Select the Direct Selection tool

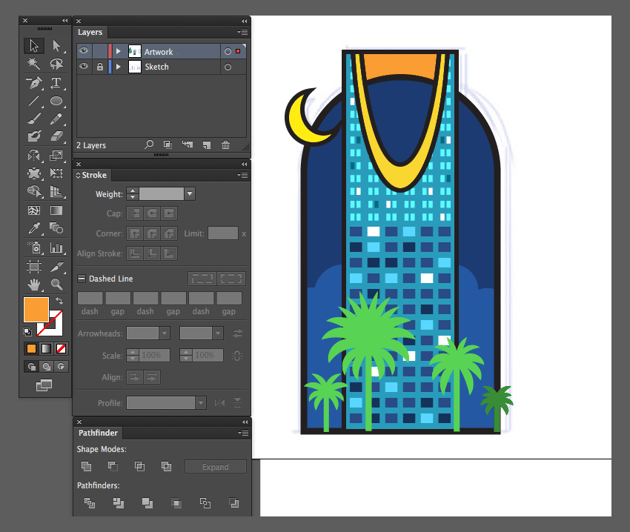coord(56,46)
